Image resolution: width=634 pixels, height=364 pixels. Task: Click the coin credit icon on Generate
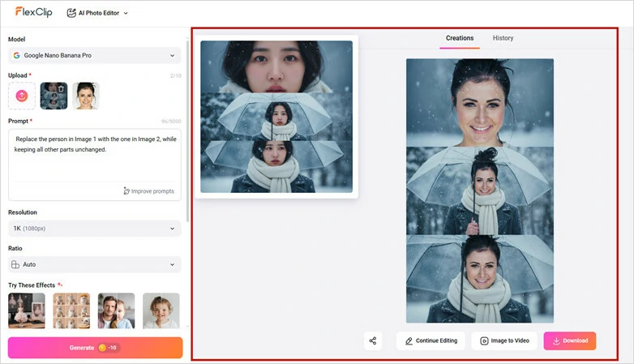coord(102,348)
